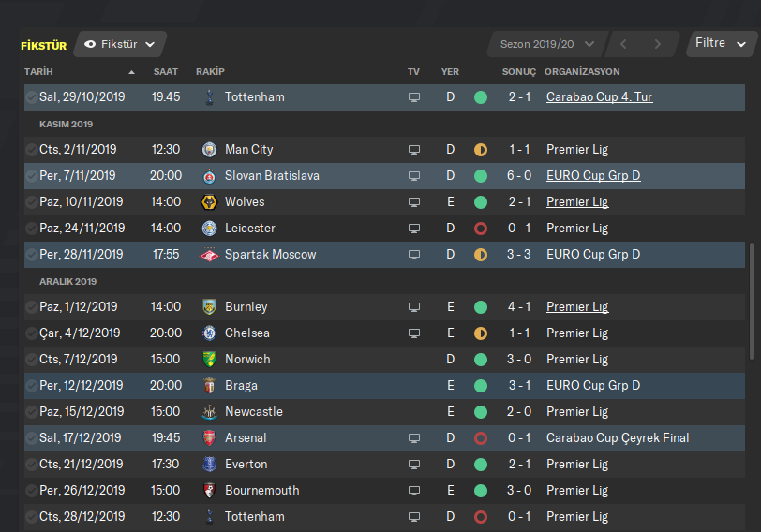Toggle the checkmark beside the 26/12/2019 Bournemouth fixture
Screen dimensions: 761x532
(32, 491)
